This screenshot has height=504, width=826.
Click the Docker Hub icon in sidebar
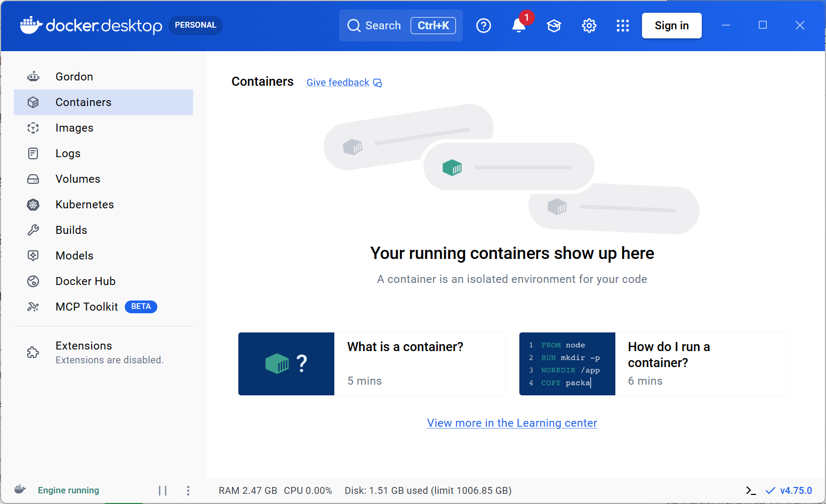(33, 281)
